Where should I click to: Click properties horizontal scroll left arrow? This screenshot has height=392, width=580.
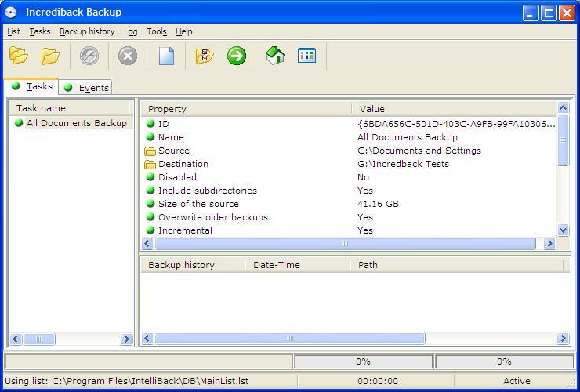tap(147, 243)
